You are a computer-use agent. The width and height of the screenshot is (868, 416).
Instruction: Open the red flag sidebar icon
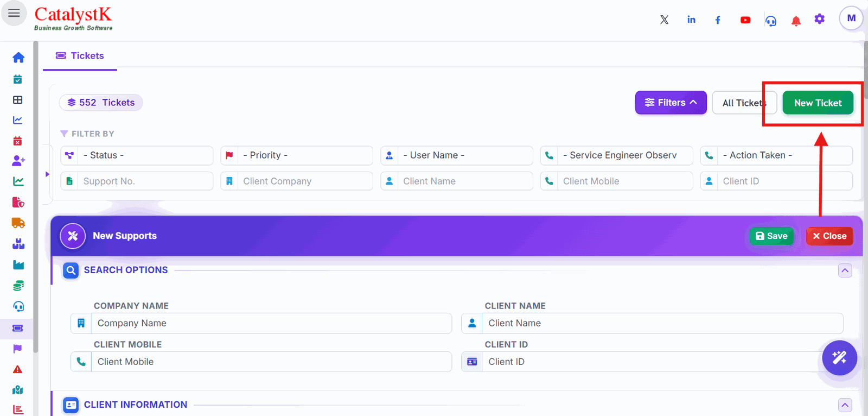pos(18,349)
